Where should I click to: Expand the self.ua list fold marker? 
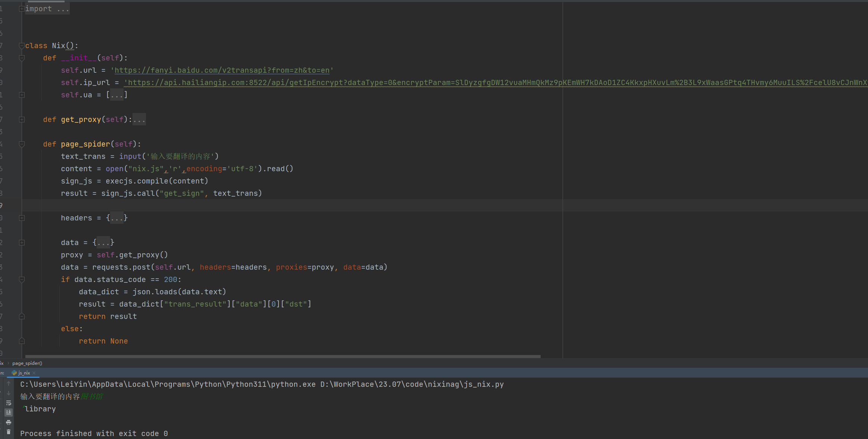click(x=22, y=95)
